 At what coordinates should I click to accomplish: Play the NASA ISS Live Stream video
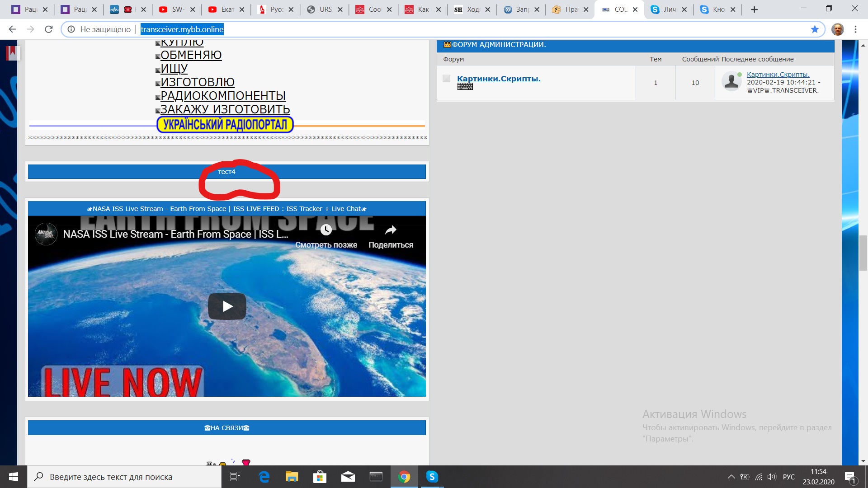click(x=227, y=306)
